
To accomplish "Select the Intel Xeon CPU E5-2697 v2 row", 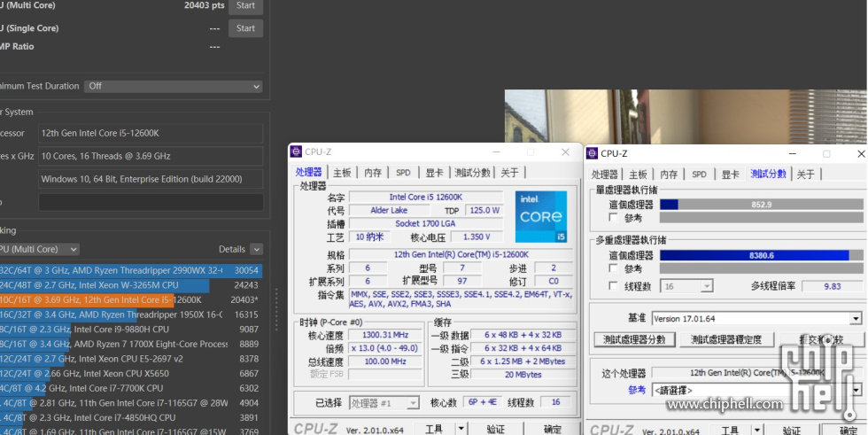I will pyautogui.click(x=131, y=359).
